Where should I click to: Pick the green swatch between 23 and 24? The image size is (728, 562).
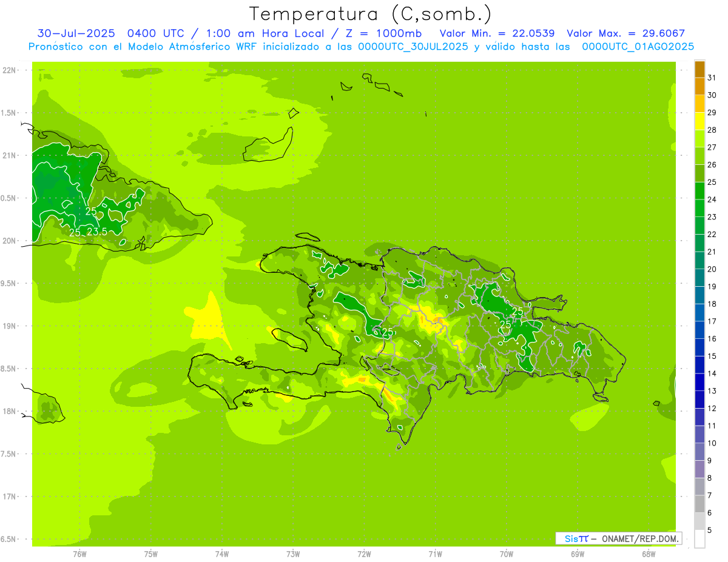pos(699,209)
